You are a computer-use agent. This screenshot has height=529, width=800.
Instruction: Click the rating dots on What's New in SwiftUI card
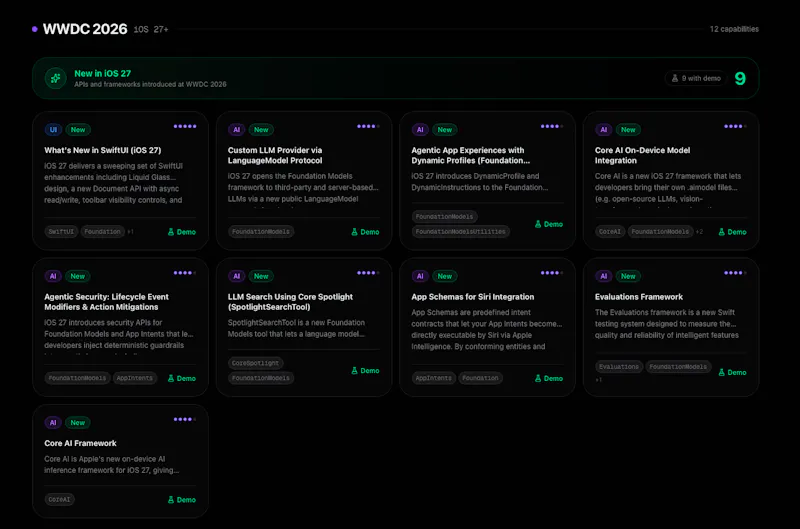tap(185, 126)
